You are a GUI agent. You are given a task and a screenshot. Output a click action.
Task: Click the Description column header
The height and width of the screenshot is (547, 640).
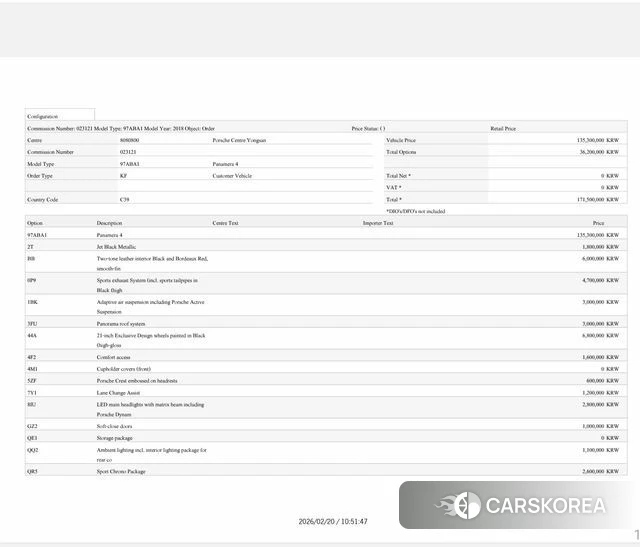tap(109, 223)
